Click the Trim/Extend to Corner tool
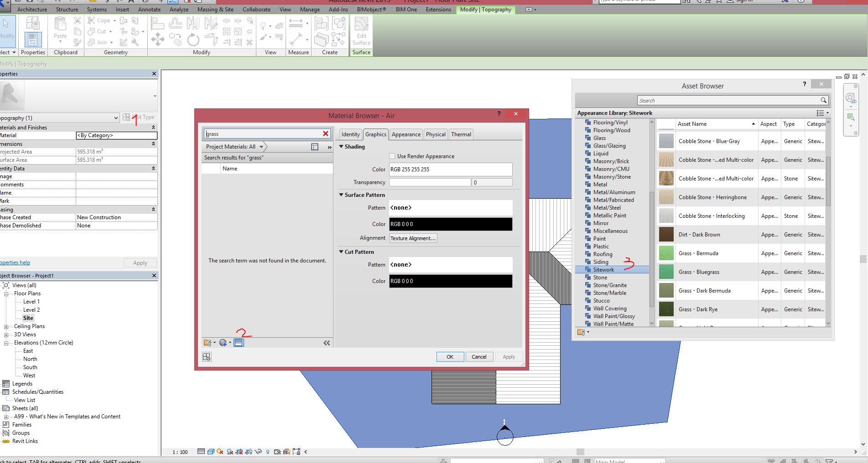 (211, 40)
